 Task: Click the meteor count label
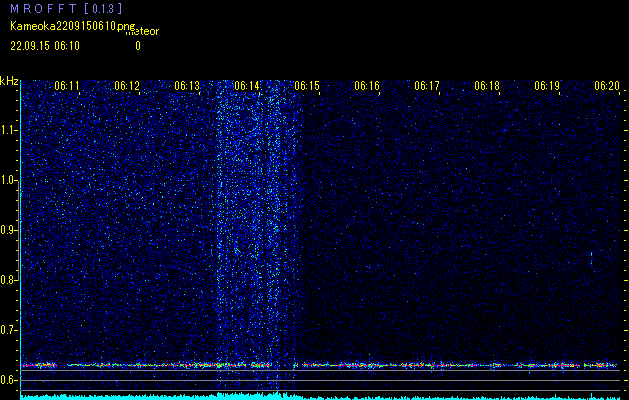point(142,32)
